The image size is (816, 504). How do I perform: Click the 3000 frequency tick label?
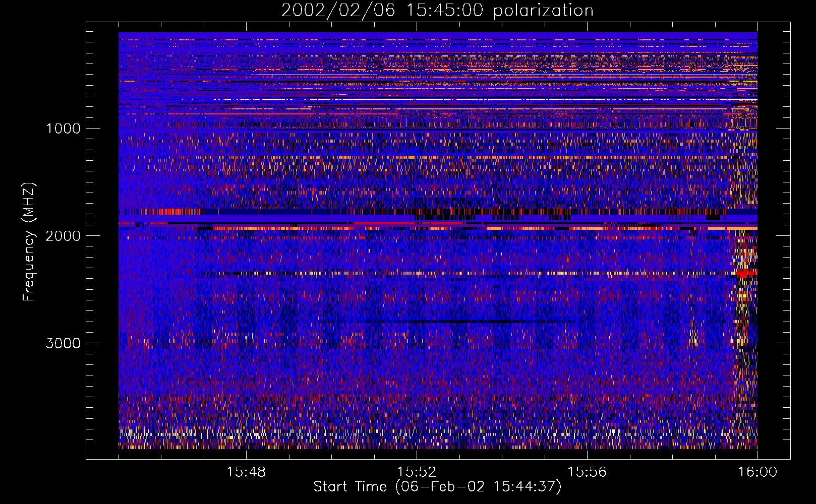pos(64,343)
